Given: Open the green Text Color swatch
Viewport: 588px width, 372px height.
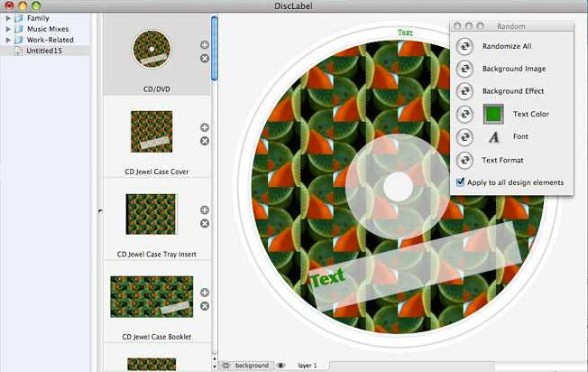Looking at the screenshot, I should pyautogui.click(x=493, y=114).
